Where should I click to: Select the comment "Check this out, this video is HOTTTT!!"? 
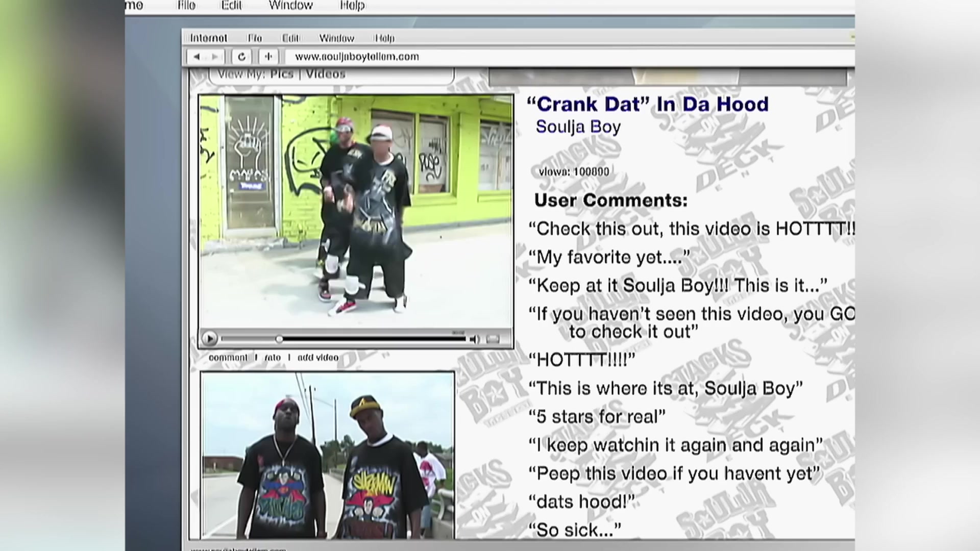[692, 229]
